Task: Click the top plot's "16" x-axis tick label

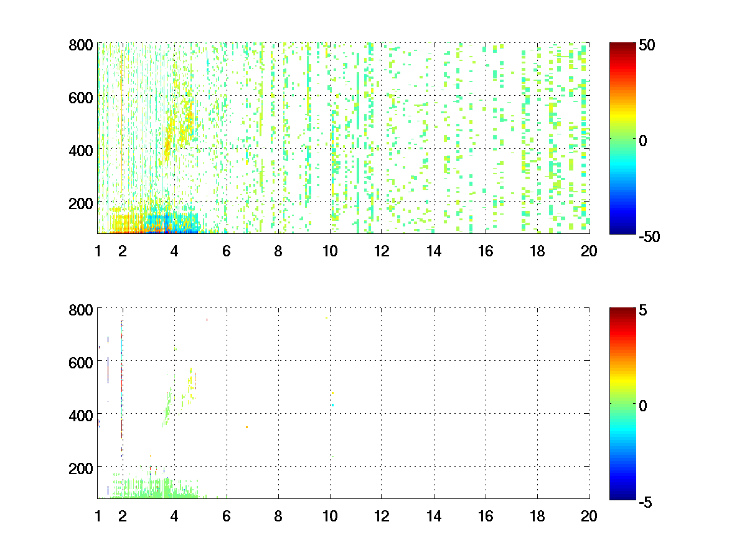Action: pyautogui.click(x=486, y=251)
